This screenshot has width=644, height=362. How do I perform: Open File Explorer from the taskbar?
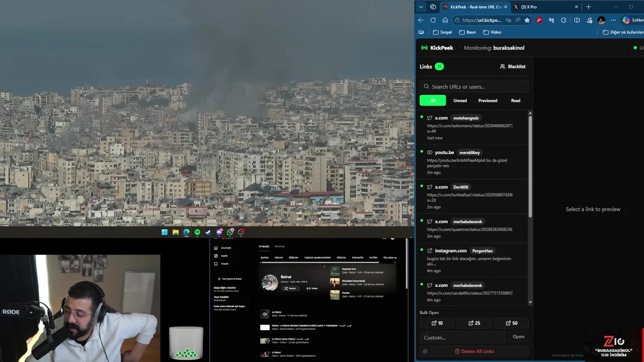click(176, 232)
